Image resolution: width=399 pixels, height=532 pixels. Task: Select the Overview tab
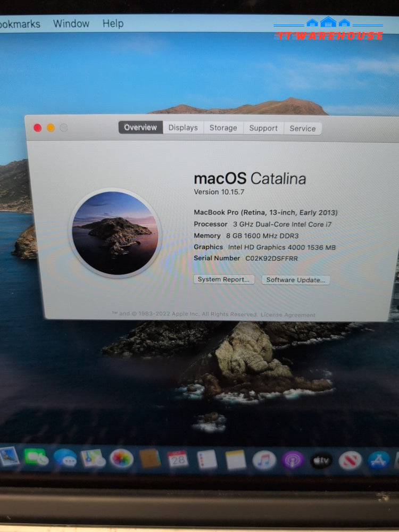140,128
